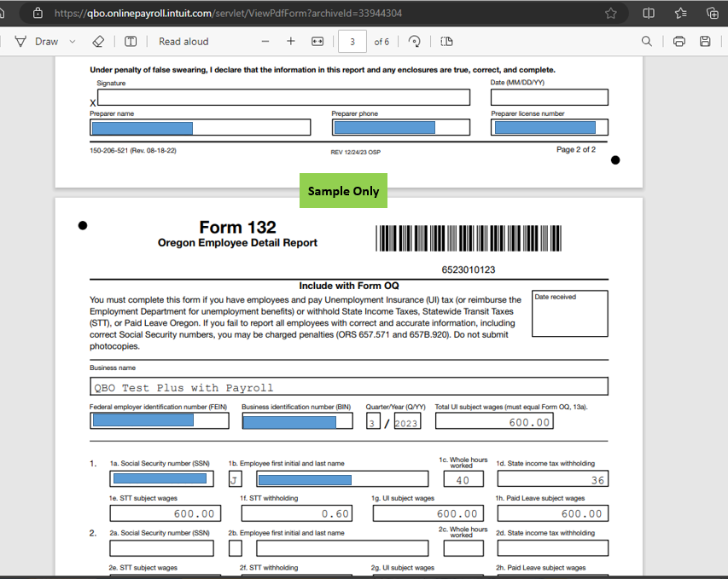Click the 1h Paid Leave subject wages field

(x=552, y=513)
